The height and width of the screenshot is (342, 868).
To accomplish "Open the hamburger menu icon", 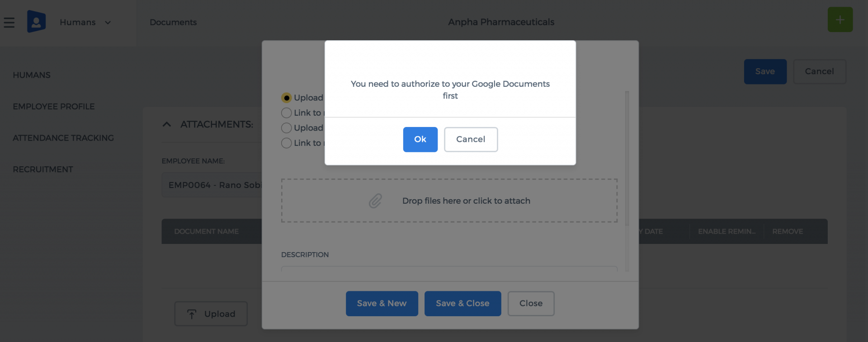I will tap(9, 22).
